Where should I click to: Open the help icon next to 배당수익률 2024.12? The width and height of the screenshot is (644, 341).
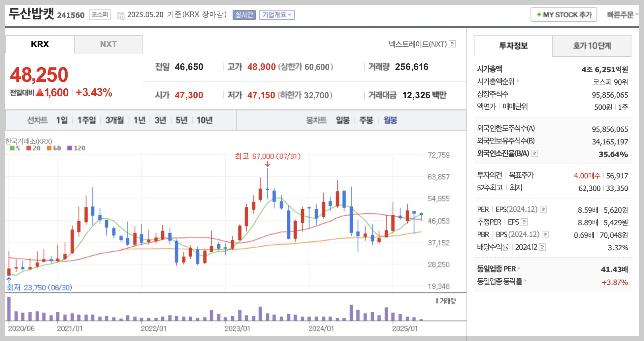[542, 247]
